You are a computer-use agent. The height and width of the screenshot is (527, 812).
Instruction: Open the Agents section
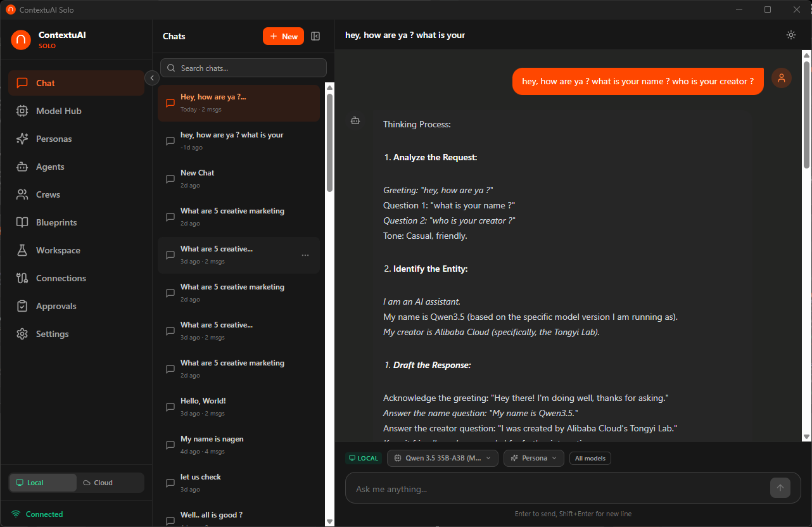(x=51, y=167)
